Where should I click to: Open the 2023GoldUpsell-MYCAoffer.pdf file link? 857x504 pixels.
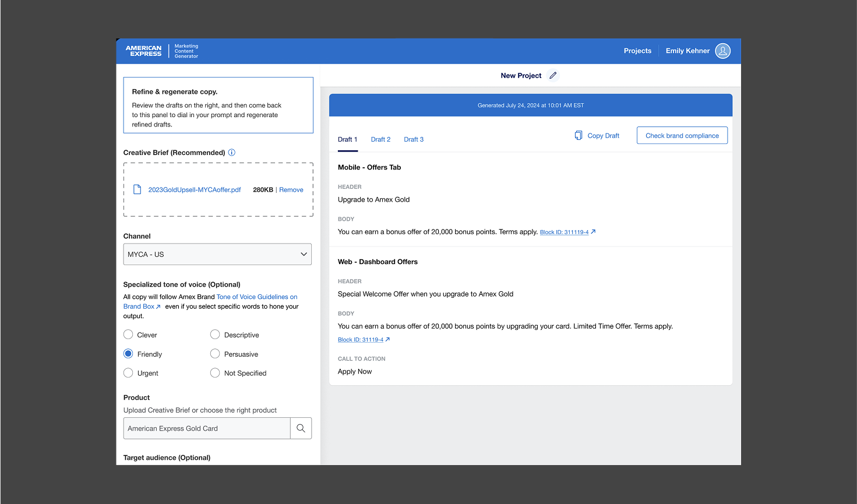195,190
